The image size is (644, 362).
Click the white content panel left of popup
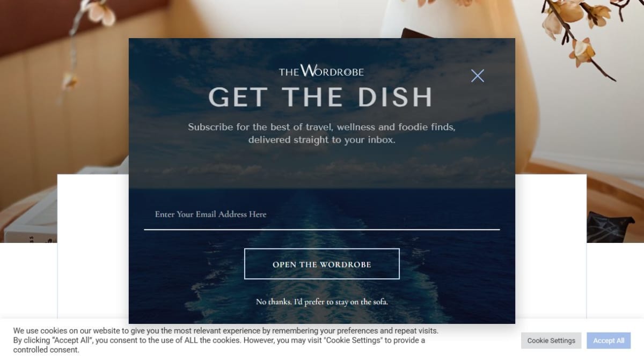93,247
